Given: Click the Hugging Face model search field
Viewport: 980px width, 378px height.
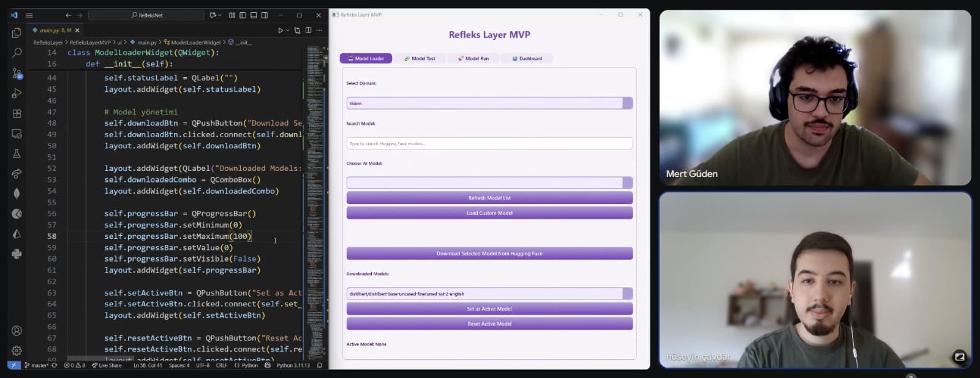Looking at the screenshot, I should pyautogui.click(x=489, y=143).
